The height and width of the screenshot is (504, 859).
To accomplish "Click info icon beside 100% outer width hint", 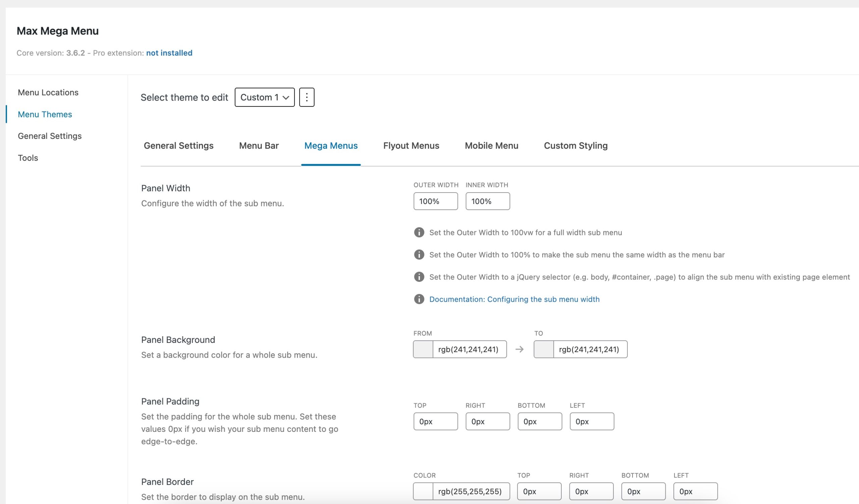I will 419,255.
